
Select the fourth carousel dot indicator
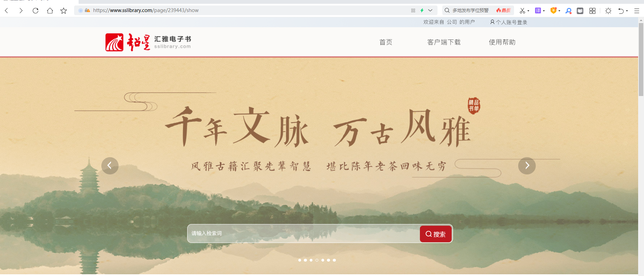click(x=317, y=260)
